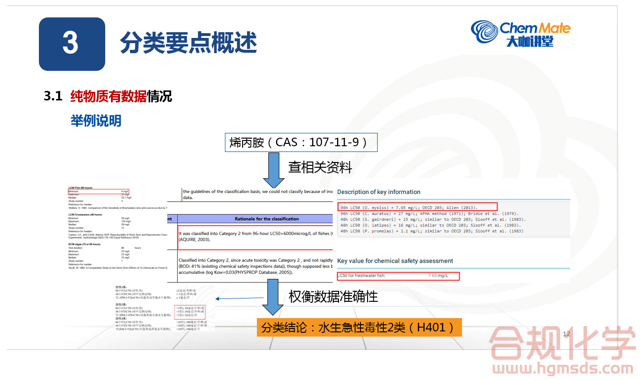The image size is (640, 380).
Task: Click the blue down arrow below CAS box
Action: (273, 170)
